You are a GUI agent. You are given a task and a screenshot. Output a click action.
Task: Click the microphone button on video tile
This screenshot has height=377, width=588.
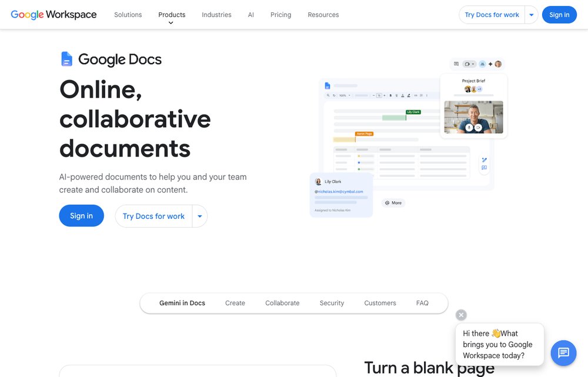[469, 128]
